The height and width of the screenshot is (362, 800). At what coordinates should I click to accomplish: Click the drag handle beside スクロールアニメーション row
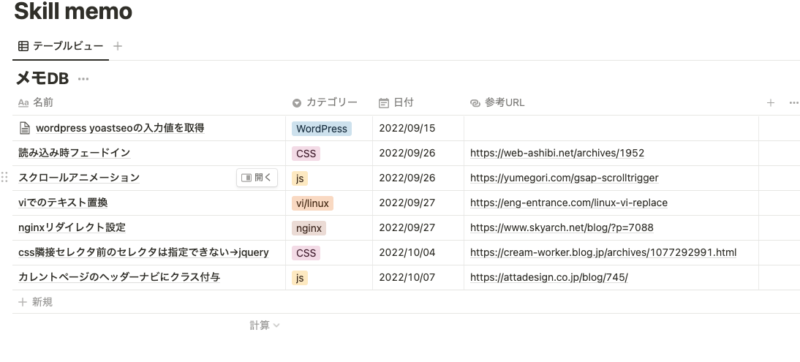point(4,177)
